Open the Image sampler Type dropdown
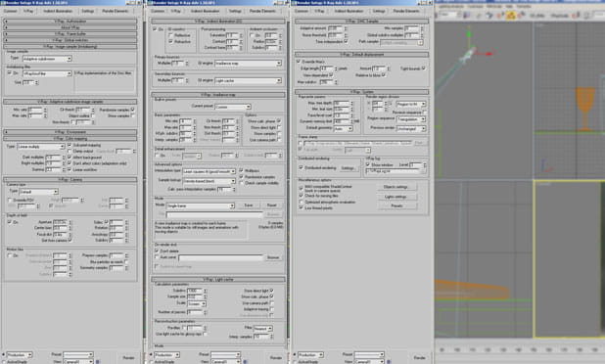The width and height of the screenshot is (605, 364). 47,59
